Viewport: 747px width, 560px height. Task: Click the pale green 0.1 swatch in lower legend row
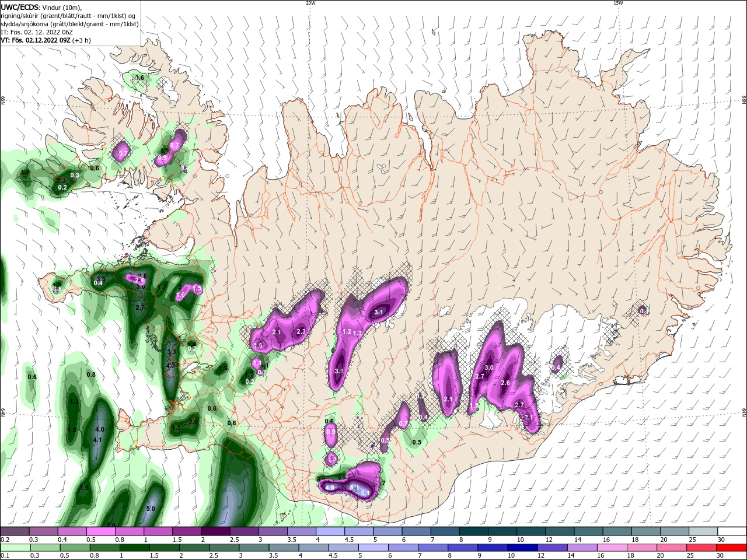[x=15, y=548]
